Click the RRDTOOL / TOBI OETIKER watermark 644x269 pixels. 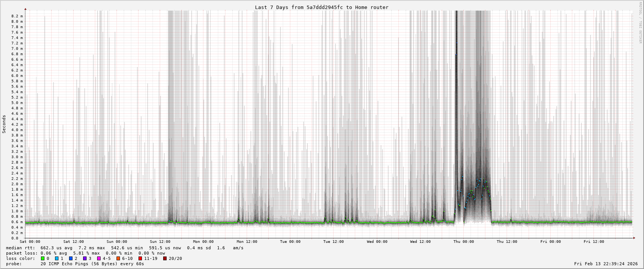[639, 23]
